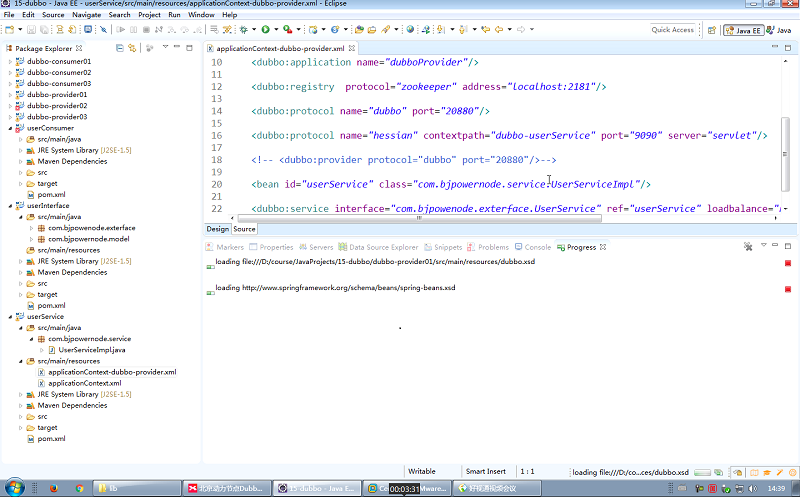
Task: Switch to the Java perspective
Action: [779, 30]
